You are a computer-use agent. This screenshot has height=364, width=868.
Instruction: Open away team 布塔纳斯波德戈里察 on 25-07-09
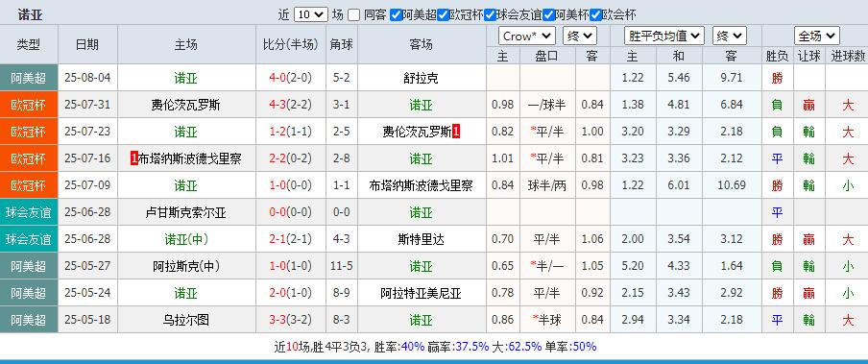point(421,185)
